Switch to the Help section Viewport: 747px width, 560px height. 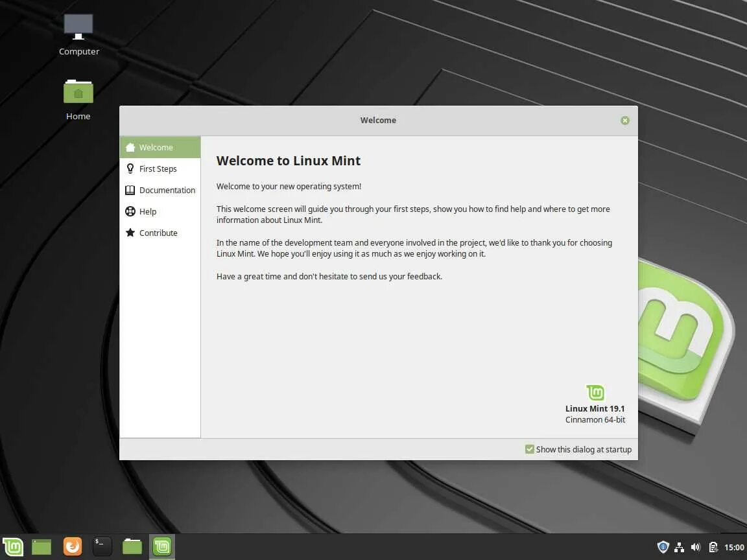point(160,211)
